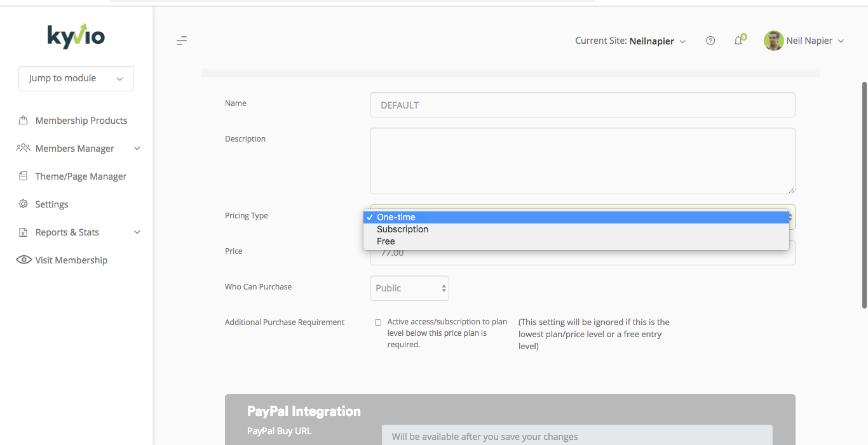The width and height of the screenshot is (868, 445).
Task: Enable the active access/subscription requirement checkbox
Action: (x=378, y=322)
